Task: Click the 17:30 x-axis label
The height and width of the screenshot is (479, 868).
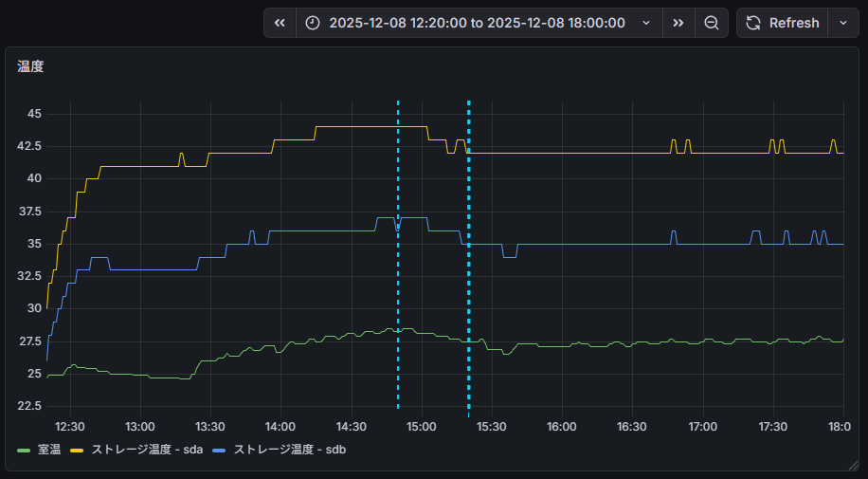Action: coord(773,426)
